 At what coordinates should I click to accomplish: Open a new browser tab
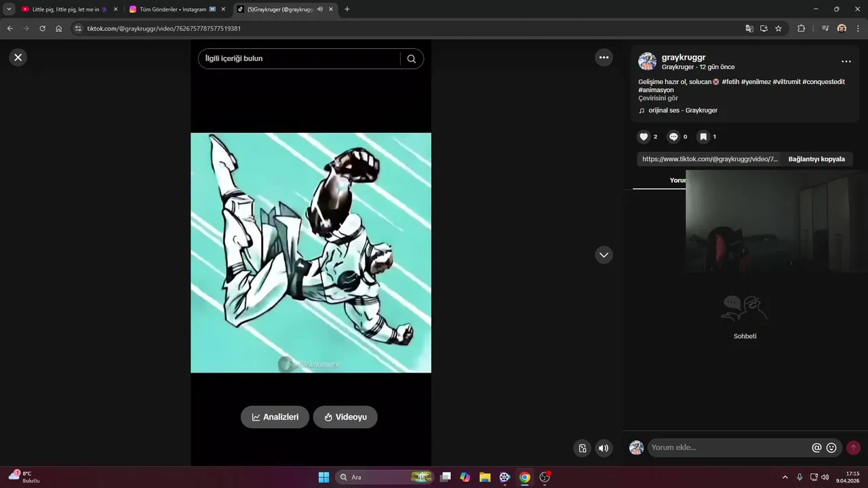[x=347, y=9]
